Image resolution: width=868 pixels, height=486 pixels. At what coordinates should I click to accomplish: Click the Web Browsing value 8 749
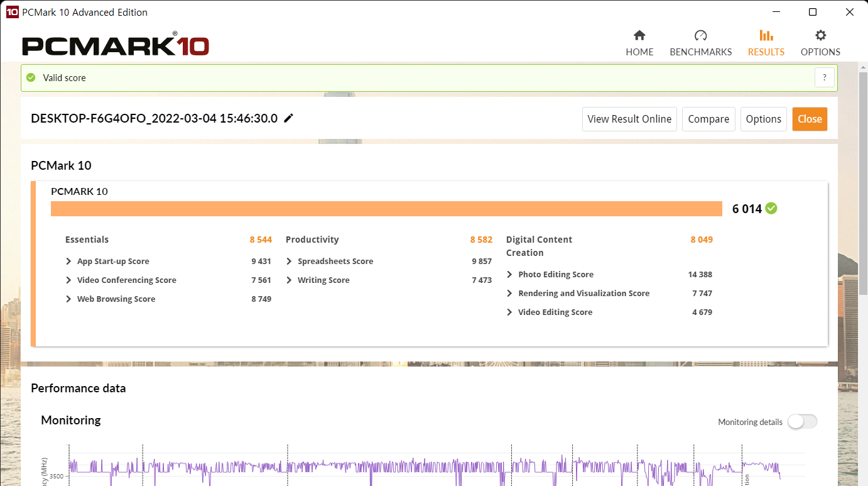[x=261, y=299]
